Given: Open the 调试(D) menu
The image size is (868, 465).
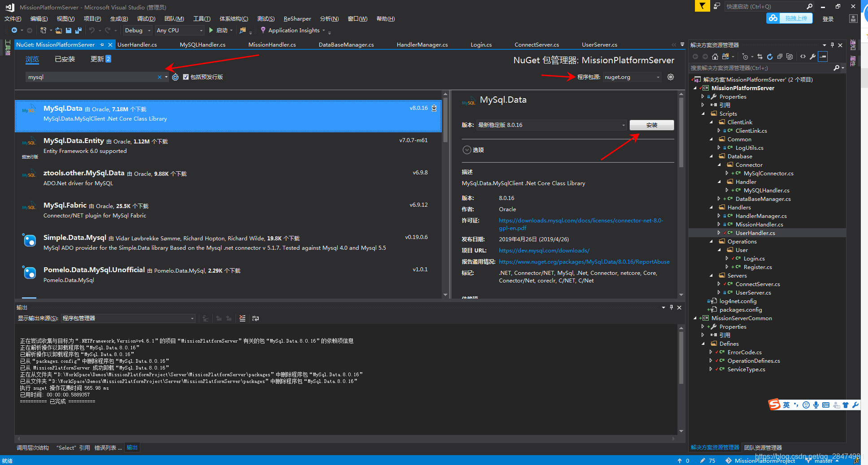Looking at the screenshot, I should coord(146,19).
